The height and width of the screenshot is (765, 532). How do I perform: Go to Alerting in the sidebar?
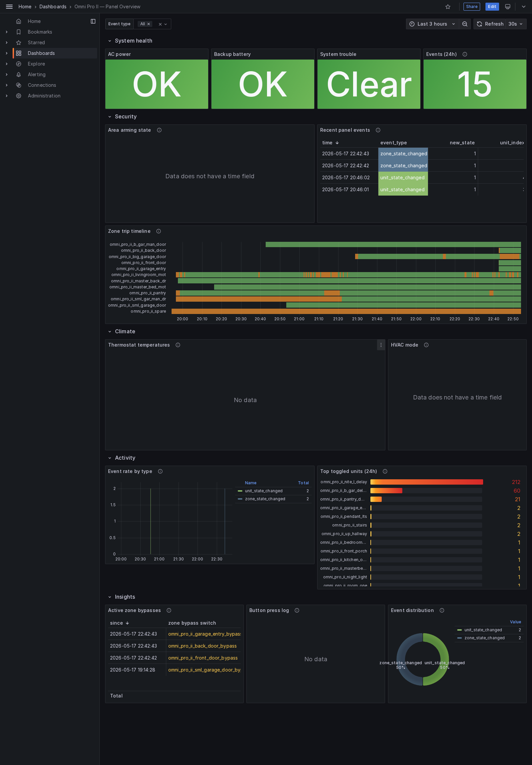click(x=37, y=75)
